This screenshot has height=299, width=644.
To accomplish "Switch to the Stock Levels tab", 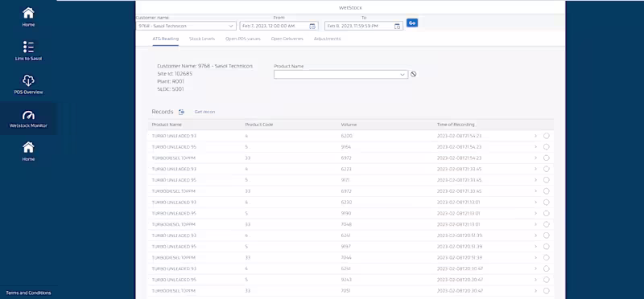I will [x=202, y=39].
